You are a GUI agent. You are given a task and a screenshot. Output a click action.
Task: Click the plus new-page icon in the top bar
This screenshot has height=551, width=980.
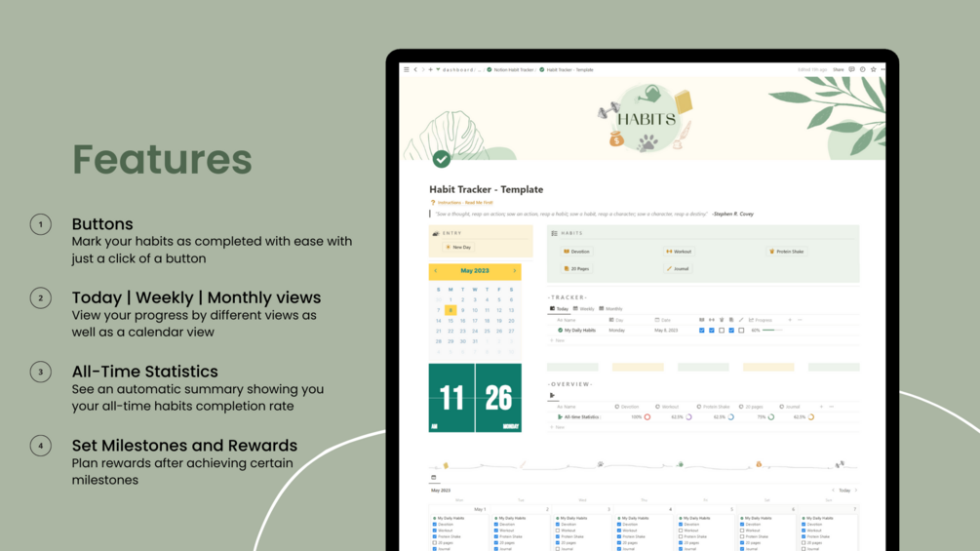pos(430,69)
